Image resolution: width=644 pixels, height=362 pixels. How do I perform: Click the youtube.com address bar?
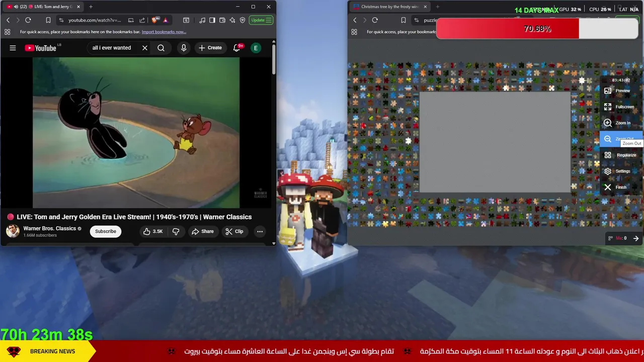click(95, 20)
